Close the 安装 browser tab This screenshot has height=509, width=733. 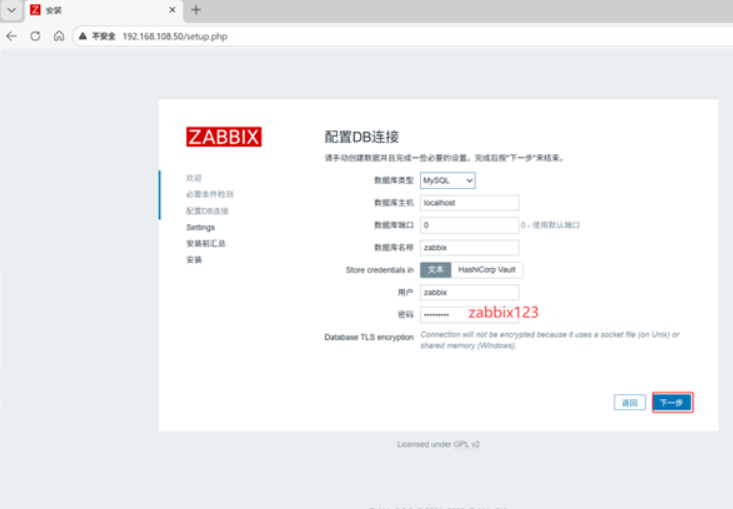(172, 10)
